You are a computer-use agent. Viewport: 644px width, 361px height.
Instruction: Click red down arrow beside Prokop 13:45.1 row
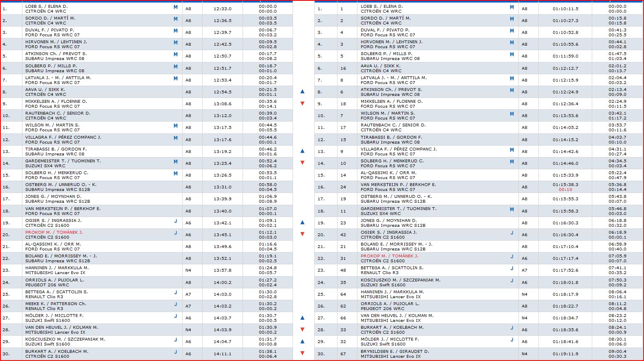pyautogui.click(x=302, y=234)
